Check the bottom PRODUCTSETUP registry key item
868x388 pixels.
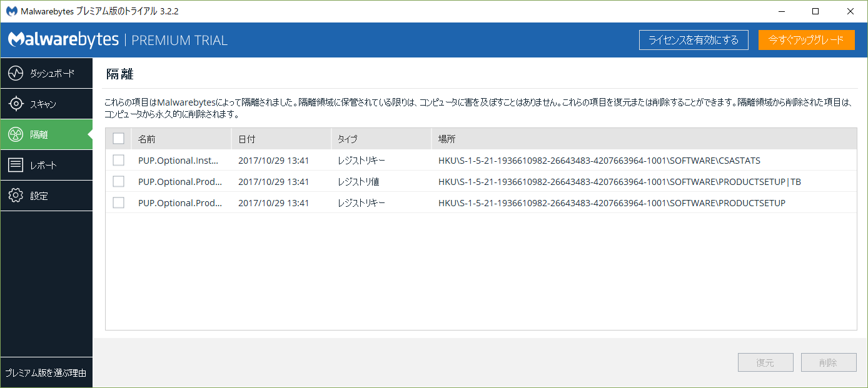click(119, 203)
